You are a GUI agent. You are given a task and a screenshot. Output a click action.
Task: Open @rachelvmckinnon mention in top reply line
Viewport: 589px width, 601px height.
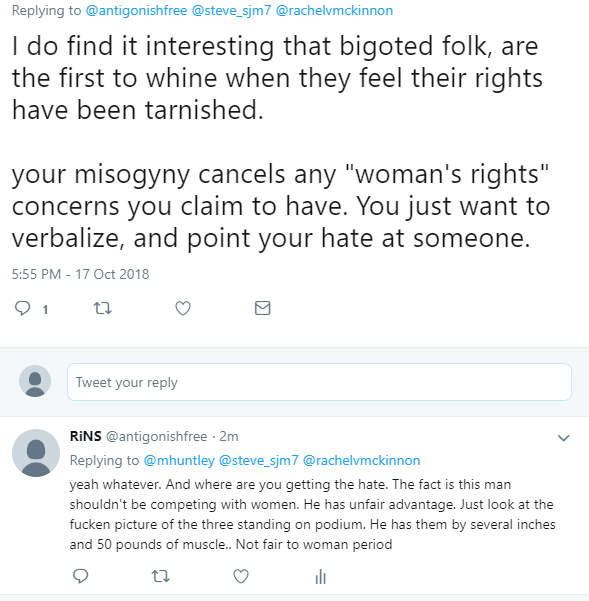coord(334,10)
